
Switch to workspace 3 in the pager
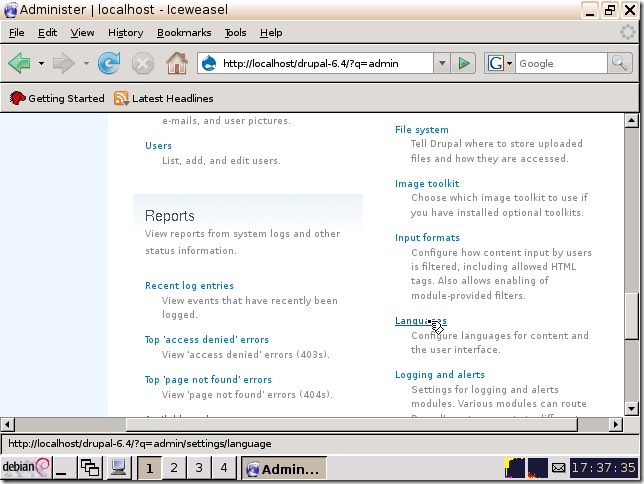click(x=199, y=468)
